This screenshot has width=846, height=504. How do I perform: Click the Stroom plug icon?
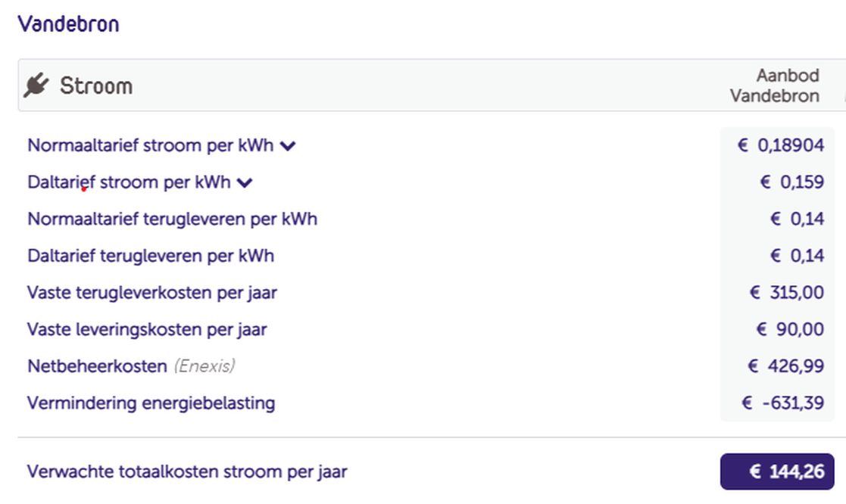[36, 86]
